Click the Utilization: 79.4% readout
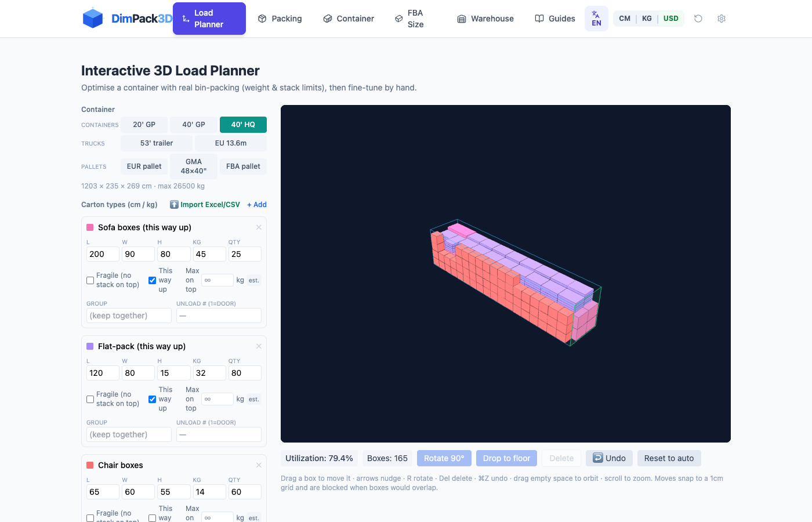The height and width of the screenshot is (522, 812). [319, 458]
